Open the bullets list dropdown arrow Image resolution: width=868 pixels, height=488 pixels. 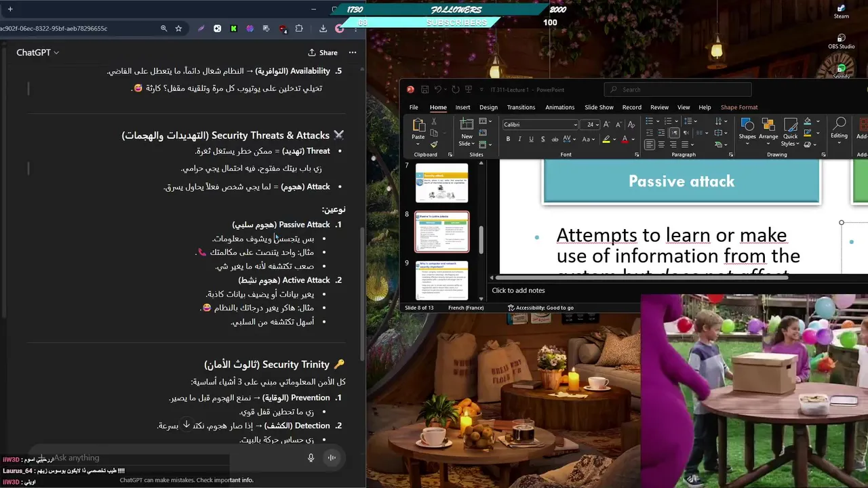[657, 121]
